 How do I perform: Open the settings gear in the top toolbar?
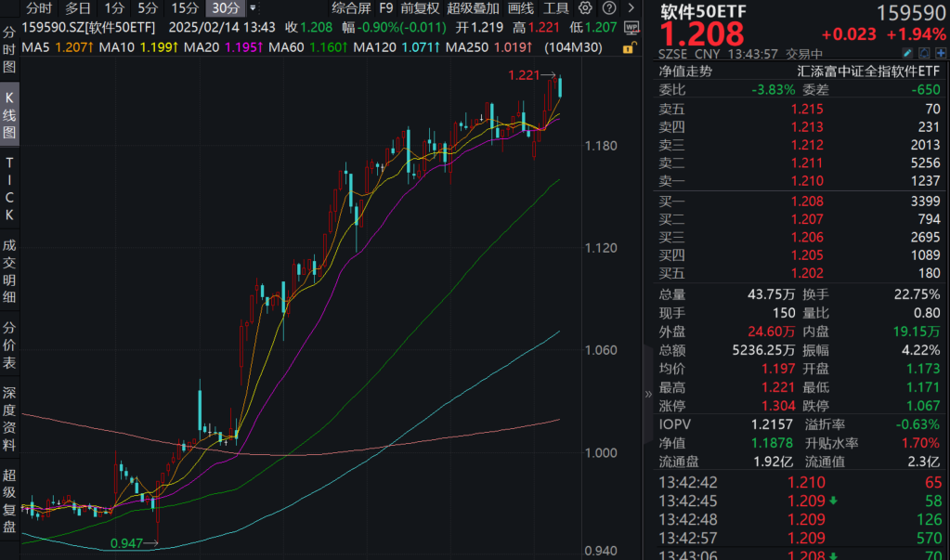click(x=586, y=8)
